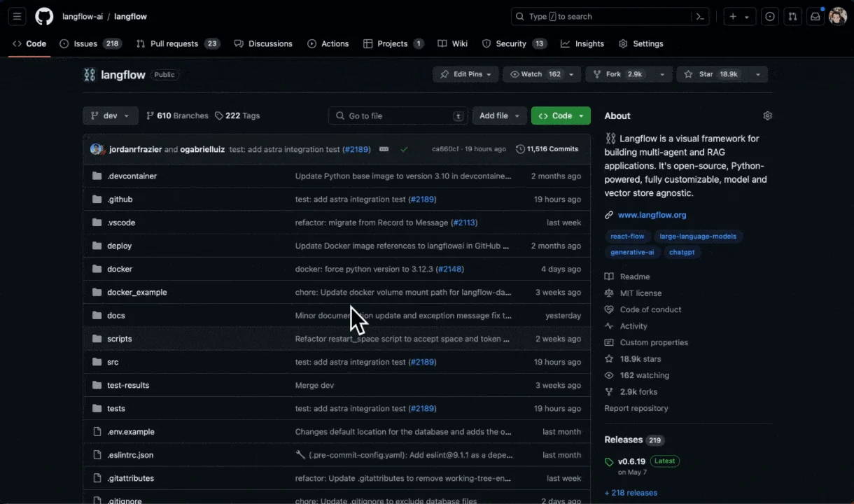Open the .gitattributes file

coord(131,478)
